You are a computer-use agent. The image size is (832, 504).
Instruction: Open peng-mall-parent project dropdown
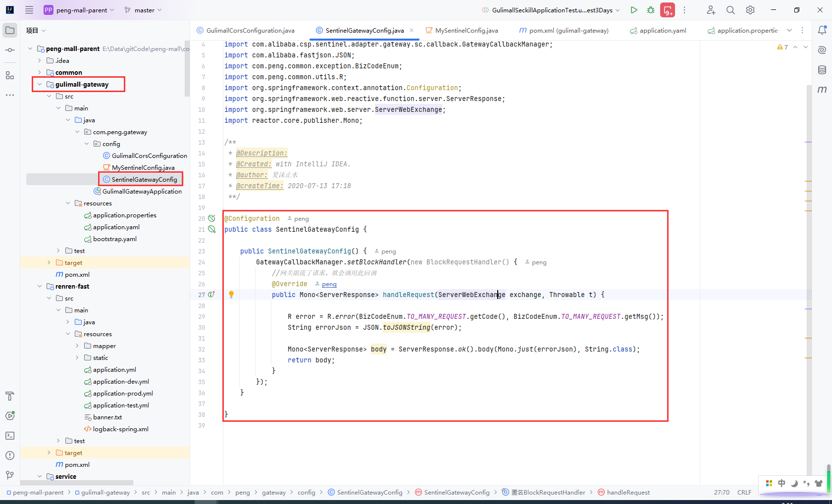coord(79,10)
